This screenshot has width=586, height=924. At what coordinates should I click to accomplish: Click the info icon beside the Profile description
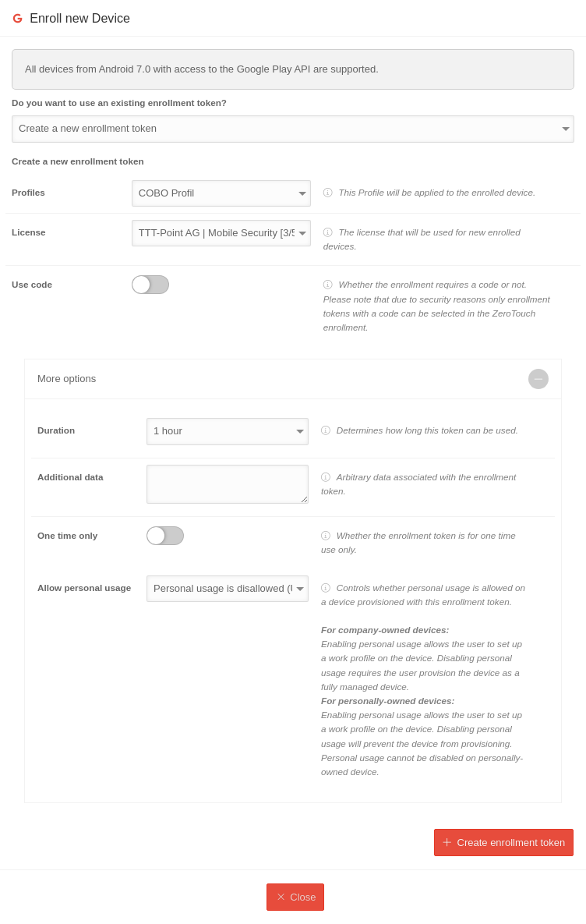(x=328, y=193)
